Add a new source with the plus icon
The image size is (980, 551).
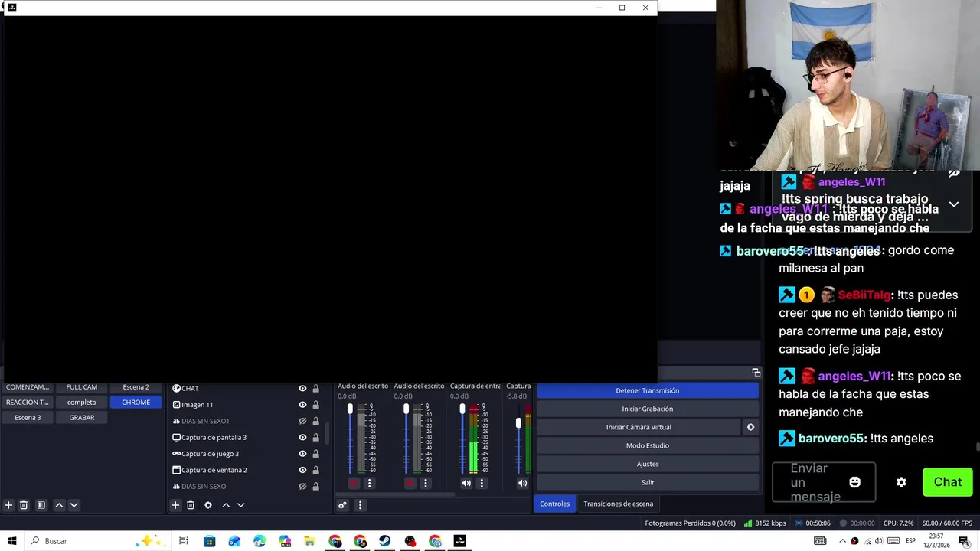175,505
